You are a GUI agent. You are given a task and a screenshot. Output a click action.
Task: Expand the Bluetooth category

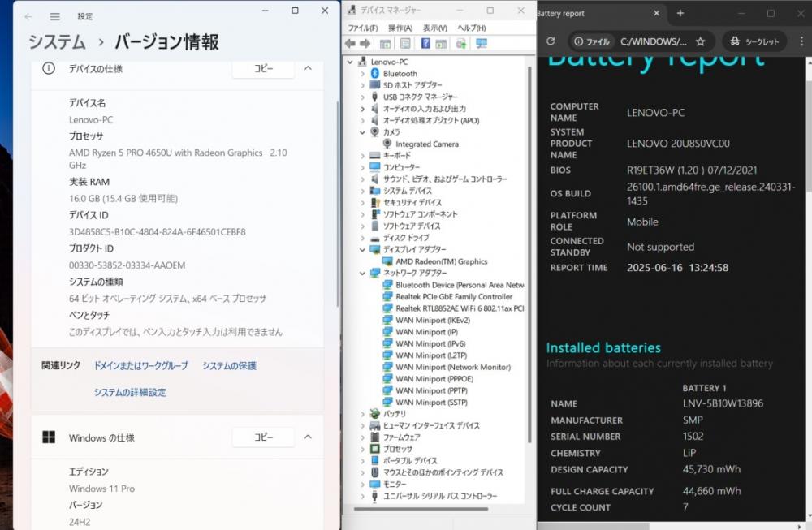362,74
